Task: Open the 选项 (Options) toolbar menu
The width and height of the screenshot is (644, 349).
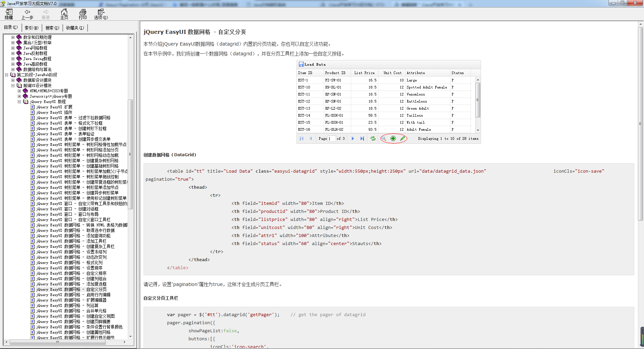Action: (x=101, y=14)
